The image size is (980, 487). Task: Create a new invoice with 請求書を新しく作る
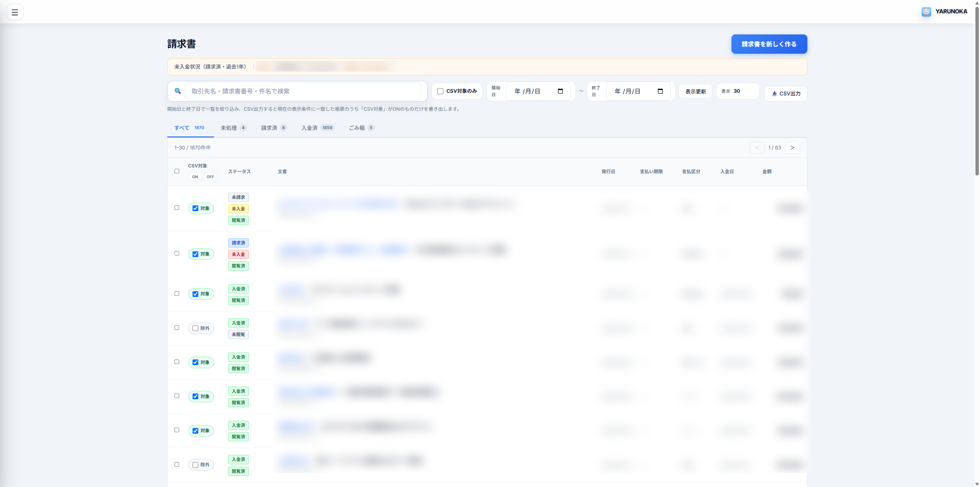(x=769, y=44)
